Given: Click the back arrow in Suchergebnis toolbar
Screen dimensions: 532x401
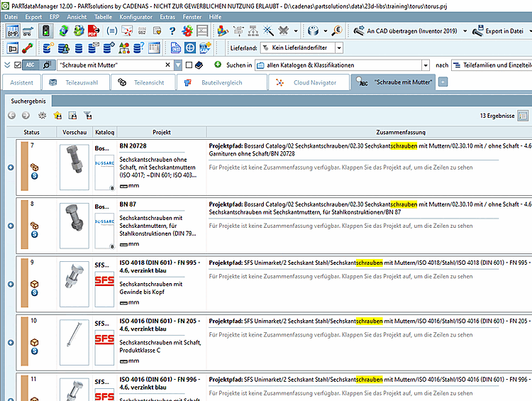Looking at the screenshot, I should click(x=12, y=115).
